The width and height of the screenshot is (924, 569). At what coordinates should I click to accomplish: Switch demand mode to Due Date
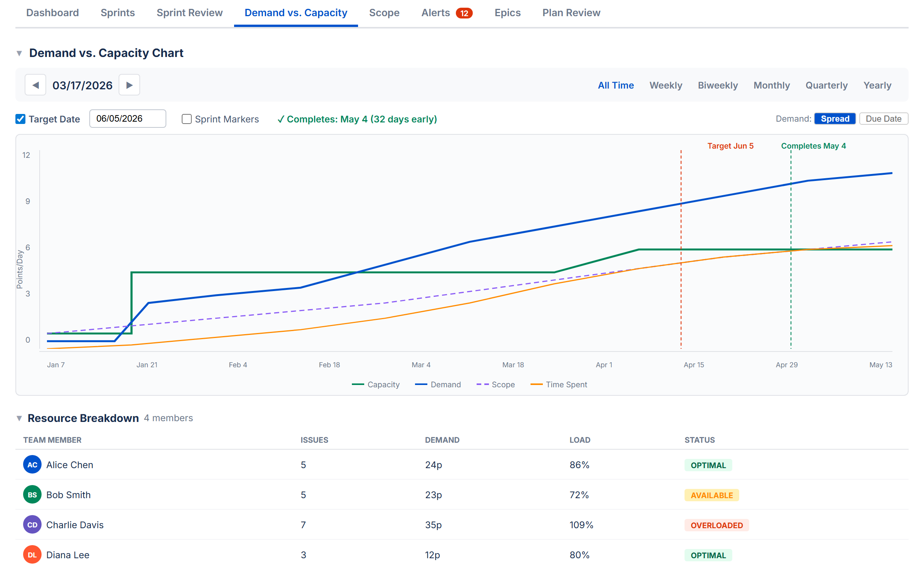883,119
